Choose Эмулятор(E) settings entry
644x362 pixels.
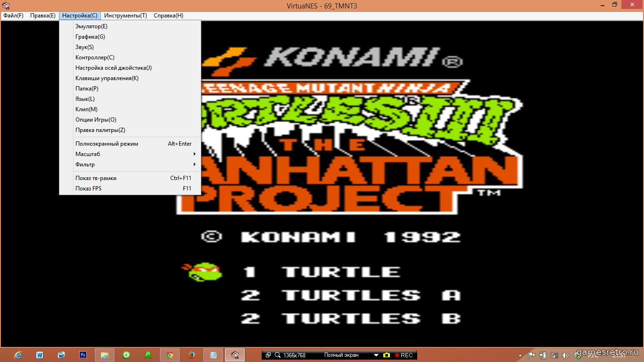point(130,26)
